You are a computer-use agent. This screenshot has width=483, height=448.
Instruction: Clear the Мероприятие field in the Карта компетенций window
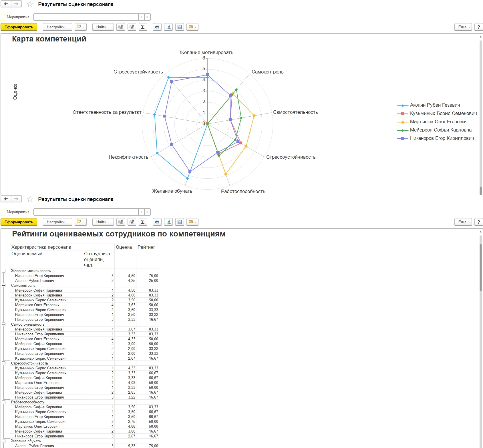coord(147,17)
